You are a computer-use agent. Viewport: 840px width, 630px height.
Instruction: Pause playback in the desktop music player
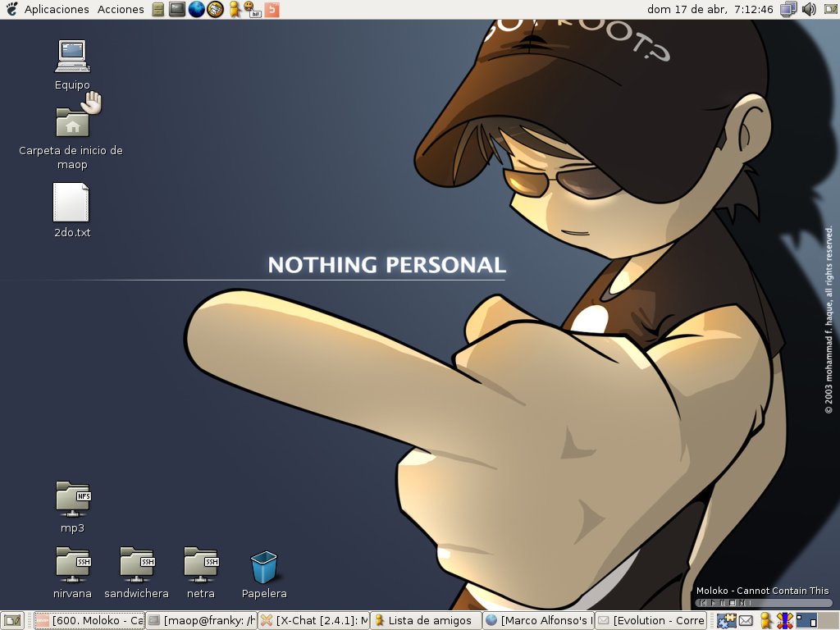tap(723, 603)
